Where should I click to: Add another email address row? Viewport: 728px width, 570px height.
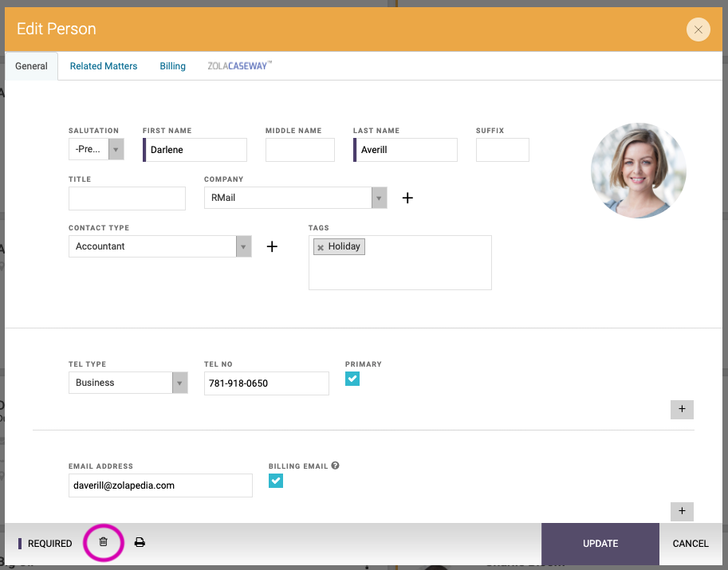[682, 512]
